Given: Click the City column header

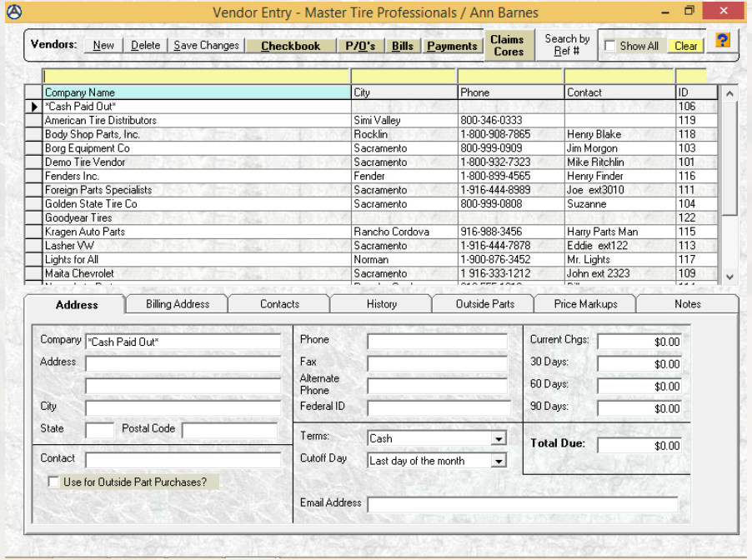Looking at the screenshot, I should (404, 92).
